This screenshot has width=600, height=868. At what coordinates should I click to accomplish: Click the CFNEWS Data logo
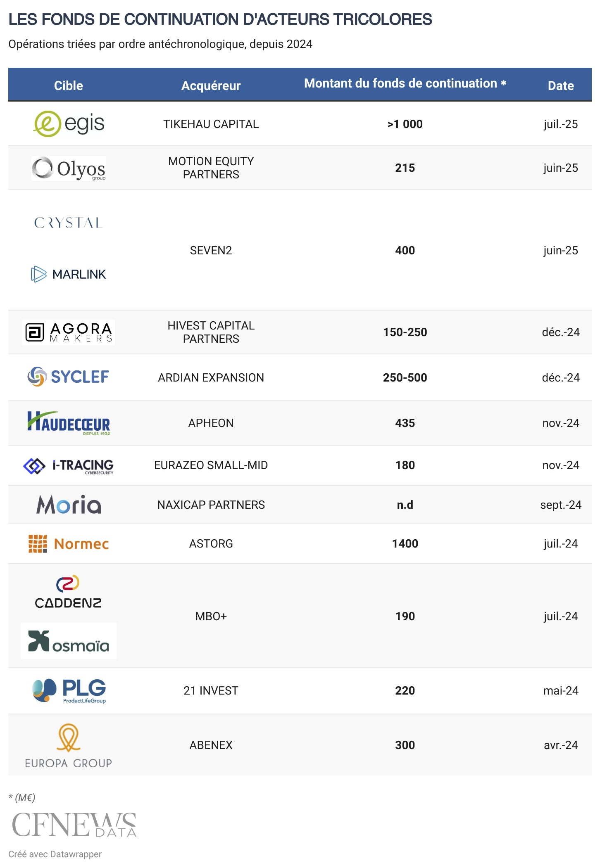coord(74,824)
